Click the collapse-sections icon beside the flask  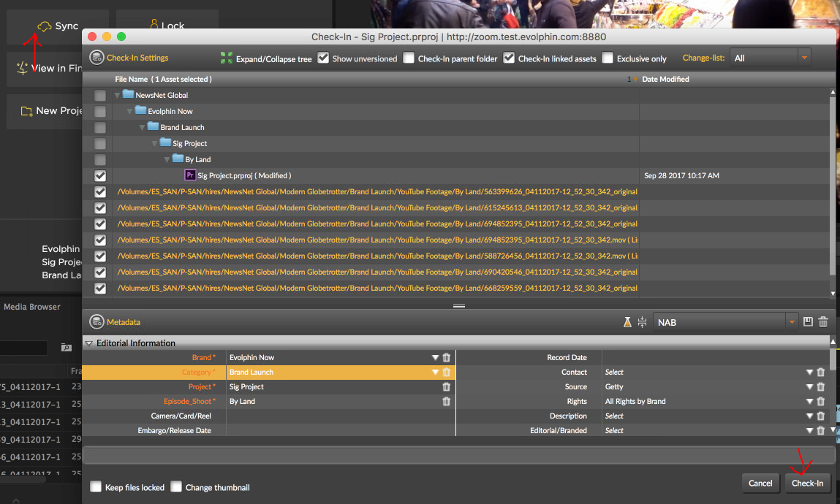pos(643,322)
